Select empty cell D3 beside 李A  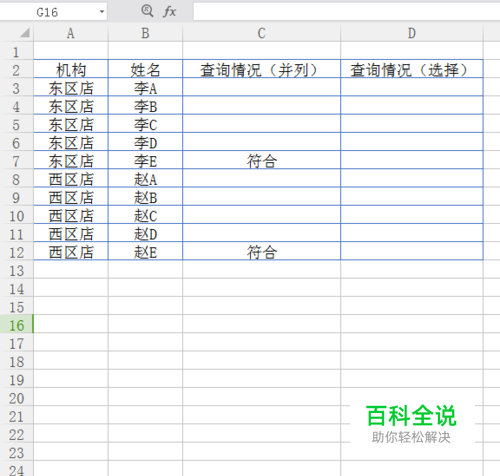tap(412, 88)
